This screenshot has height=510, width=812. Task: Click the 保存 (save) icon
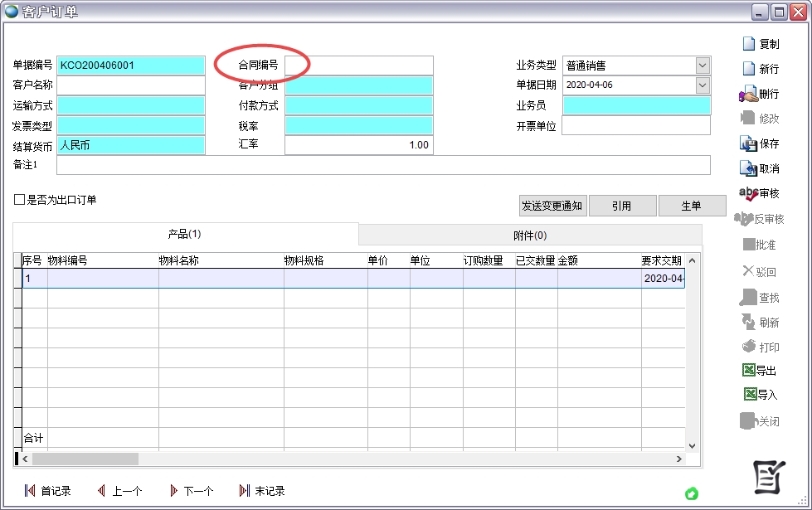[748, 143]
